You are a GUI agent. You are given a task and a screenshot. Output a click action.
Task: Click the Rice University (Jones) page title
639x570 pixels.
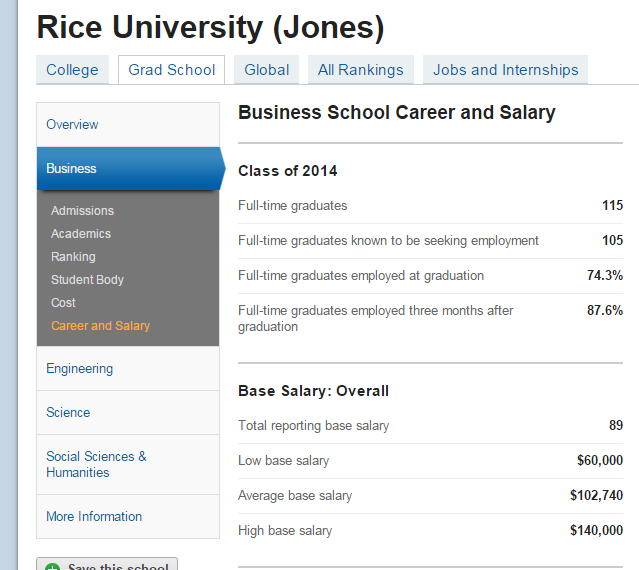(x=210, y=27)
